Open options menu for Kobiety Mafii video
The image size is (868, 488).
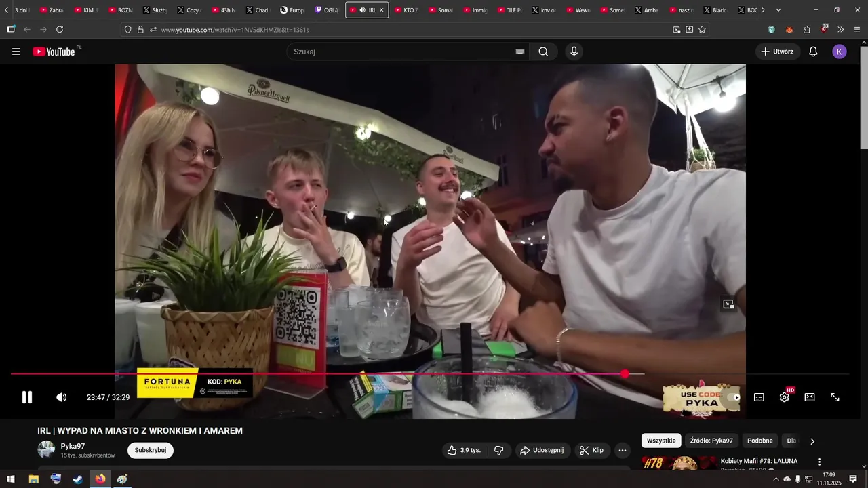tap(819, 462)
